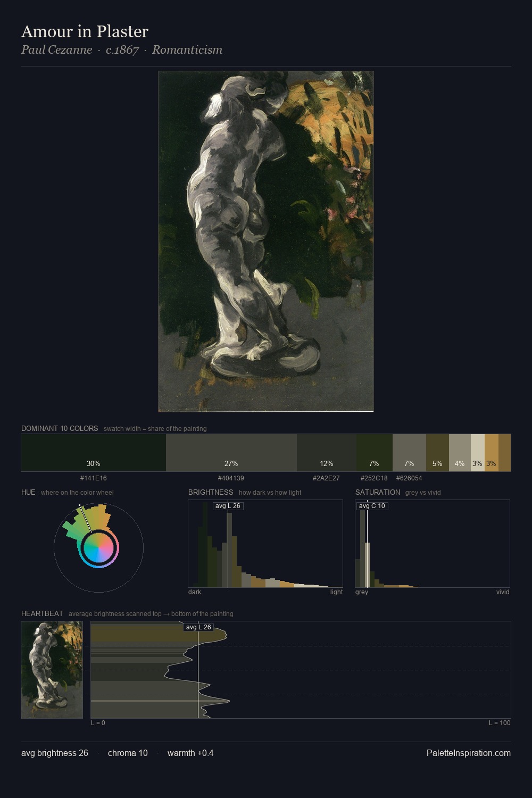Image resolution: width=532 pixels, height=798 pixels.
Task: Click the 'BRIGHTNESS' section heading
Action: pos(211,492)
